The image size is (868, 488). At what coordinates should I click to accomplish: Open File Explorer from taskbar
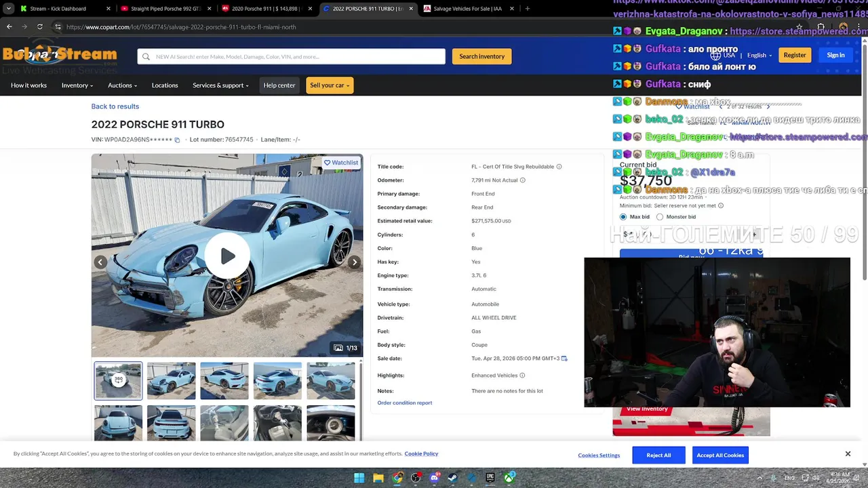(x=378, y=478)
